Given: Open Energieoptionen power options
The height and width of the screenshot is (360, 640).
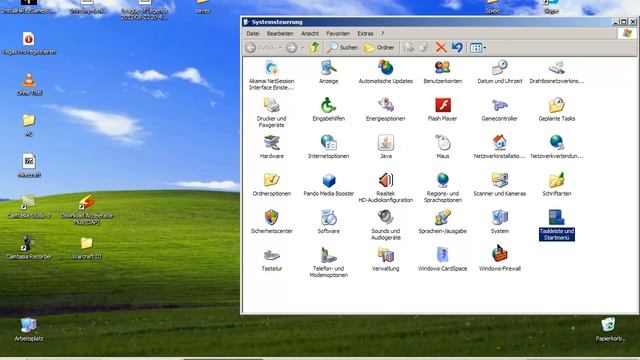Looking at the screenshot, I should point(385,109).
